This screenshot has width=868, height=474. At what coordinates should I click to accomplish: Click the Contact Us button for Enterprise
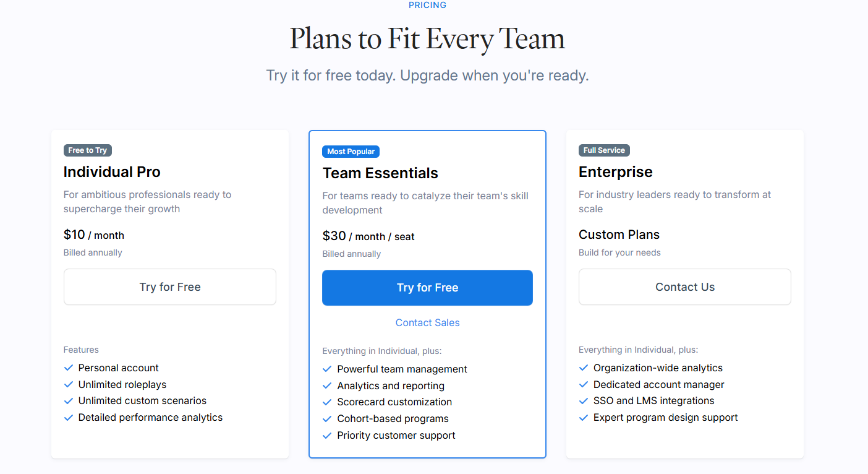click(684, 287)
